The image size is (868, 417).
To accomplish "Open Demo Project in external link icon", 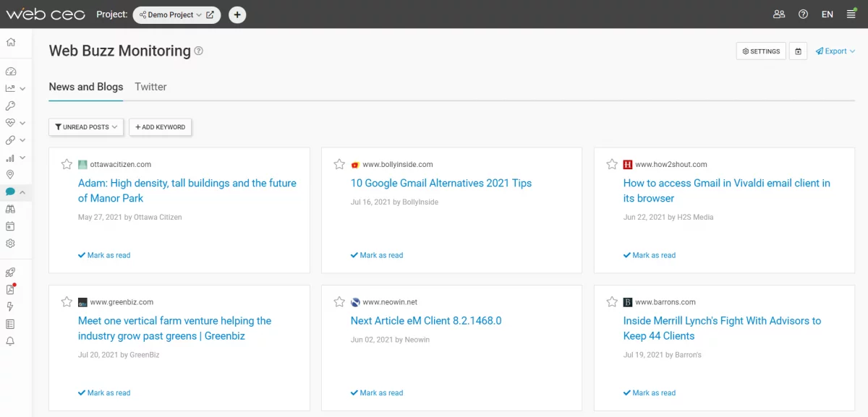I will pyautogui.click(x=210, y=14).
